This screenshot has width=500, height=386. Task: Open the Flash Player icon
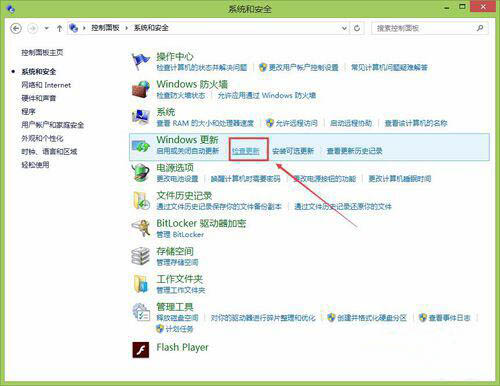pyautogui.click(x=141, y=350)
